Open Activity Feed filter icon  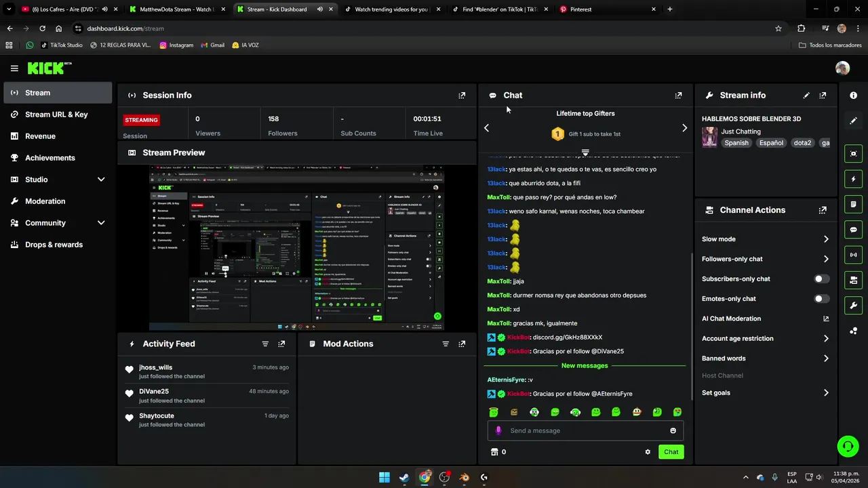(x=265, y=344)
